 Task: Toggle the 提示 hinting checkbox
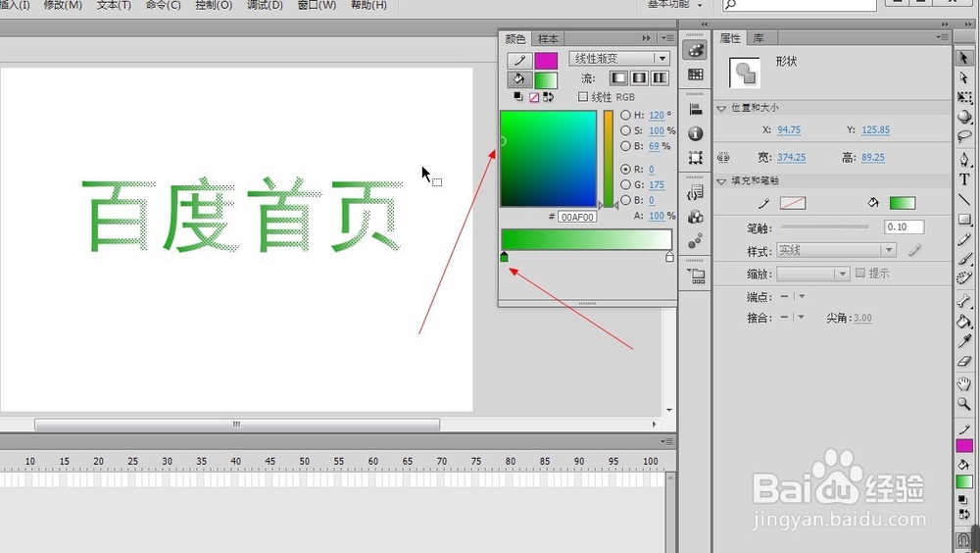(x=860, y=273)
